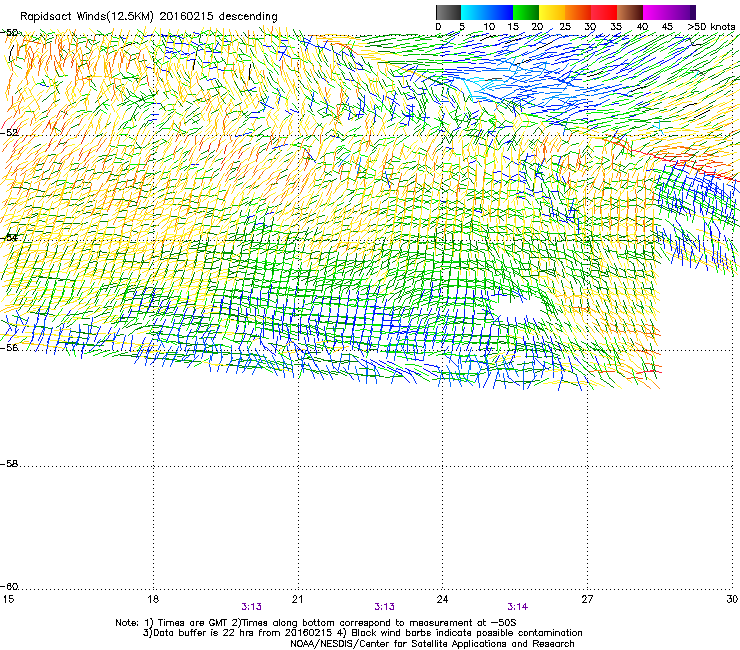Select the purple 3:14 pass time label

click(518, 607)
